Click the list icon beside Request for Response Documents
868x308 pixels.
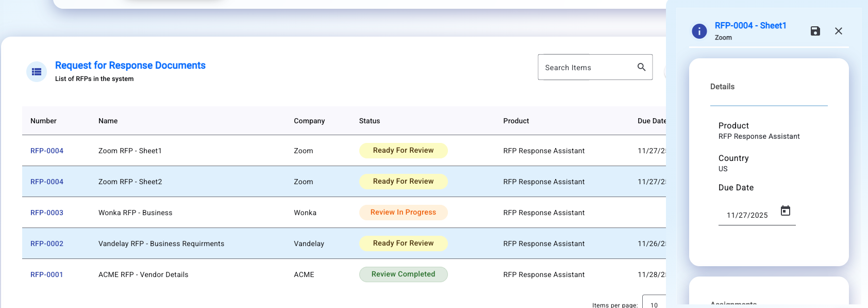click(37, 72)
